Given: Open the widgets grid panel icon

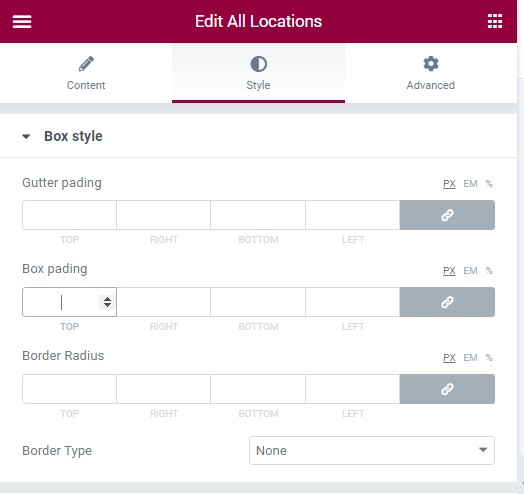Looking at the screenshot, I should click(495, 21).
